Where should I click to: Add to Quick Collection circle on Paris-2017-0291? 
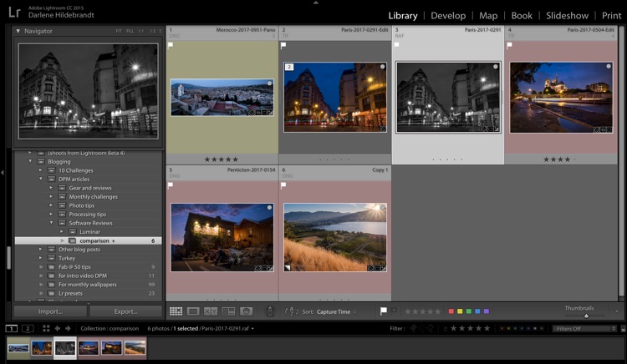(496, 67)
